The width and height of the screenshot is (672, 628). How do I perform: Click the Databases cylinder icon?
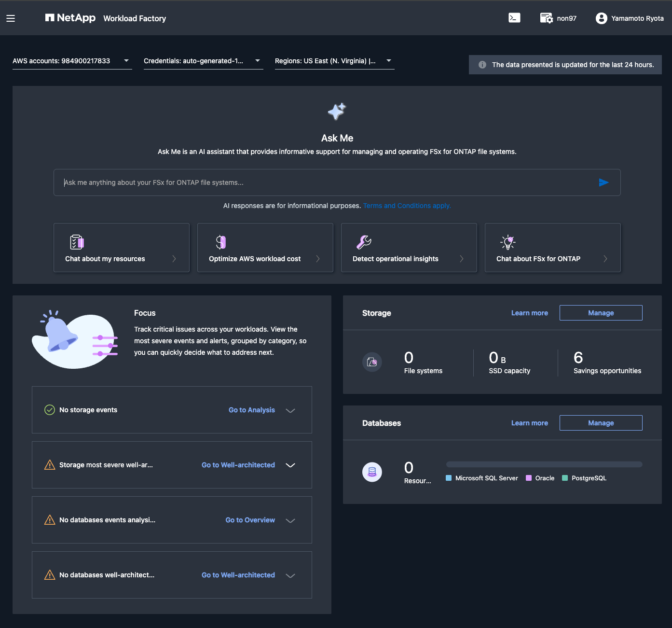coord(372,472)
